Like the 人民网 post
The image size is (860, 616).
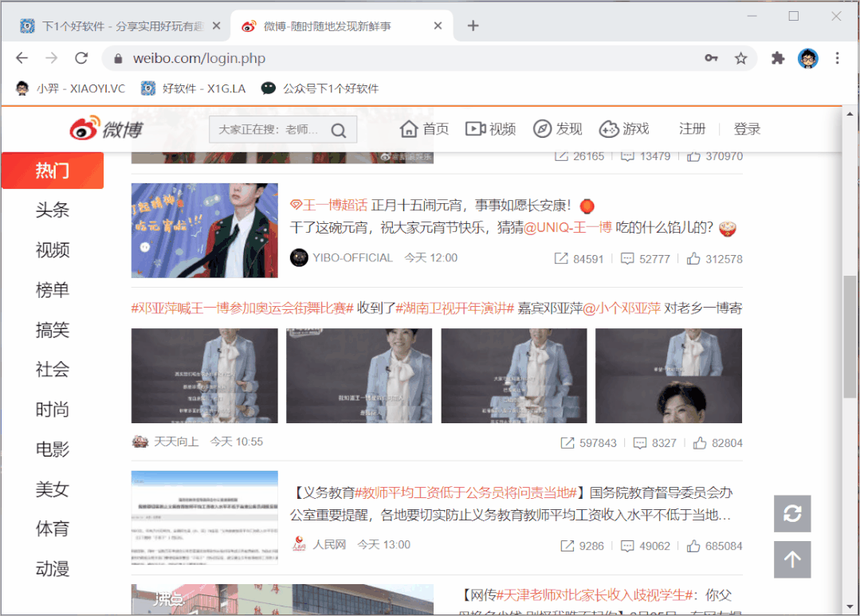coord(693,546)
